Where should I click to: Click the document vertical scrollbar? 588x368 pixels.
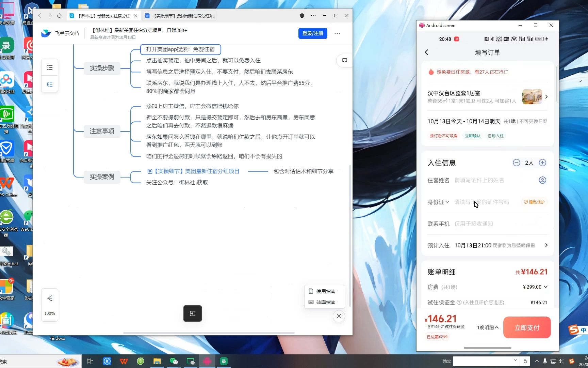click(350, 235)
